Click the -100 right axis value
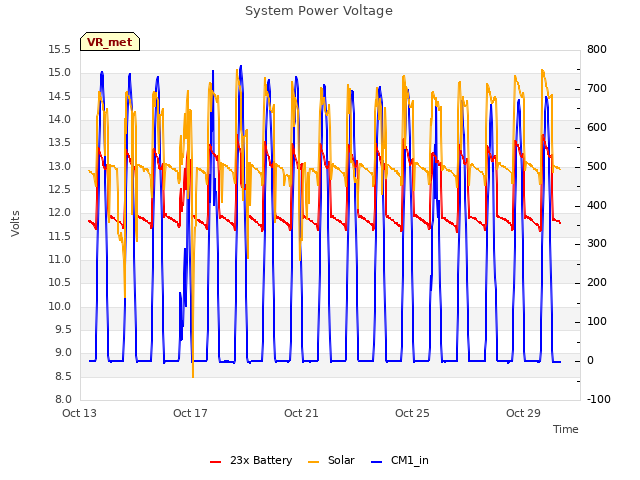Viewport: 640px width, 480px height. coord(599,399)
